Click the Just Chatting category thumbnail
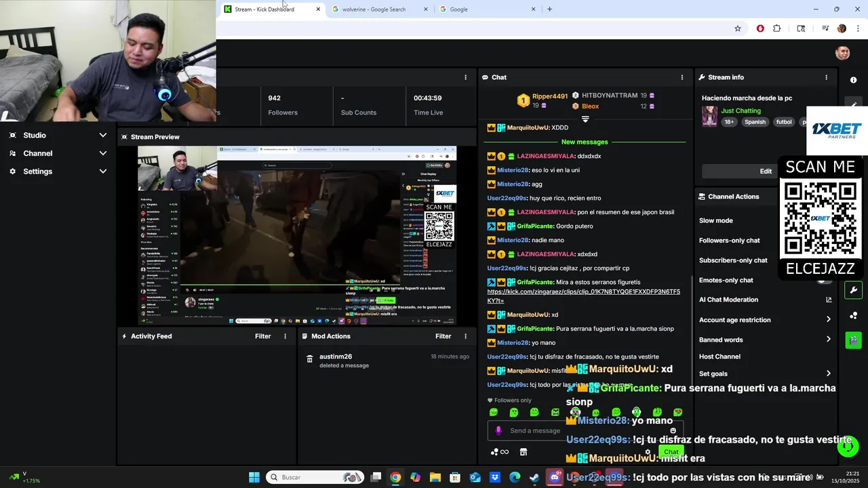 (x=709, y=116)
